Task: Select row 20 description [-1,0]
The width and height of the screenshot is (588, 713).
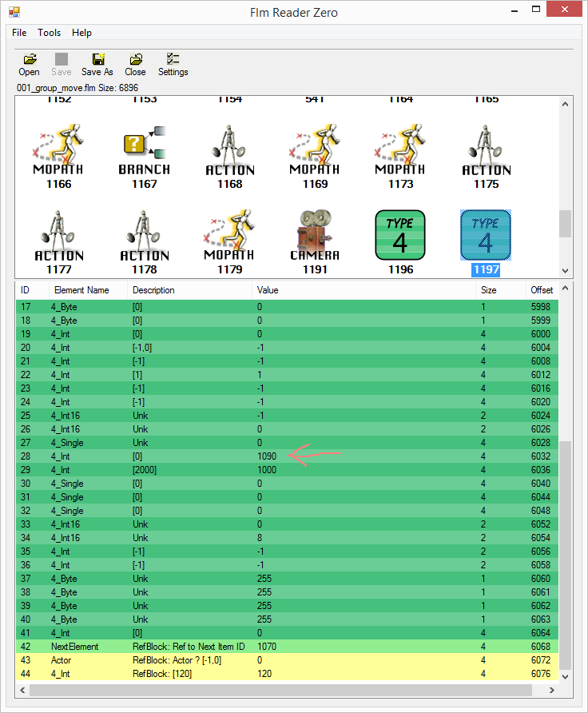Action: pos(142,348)
